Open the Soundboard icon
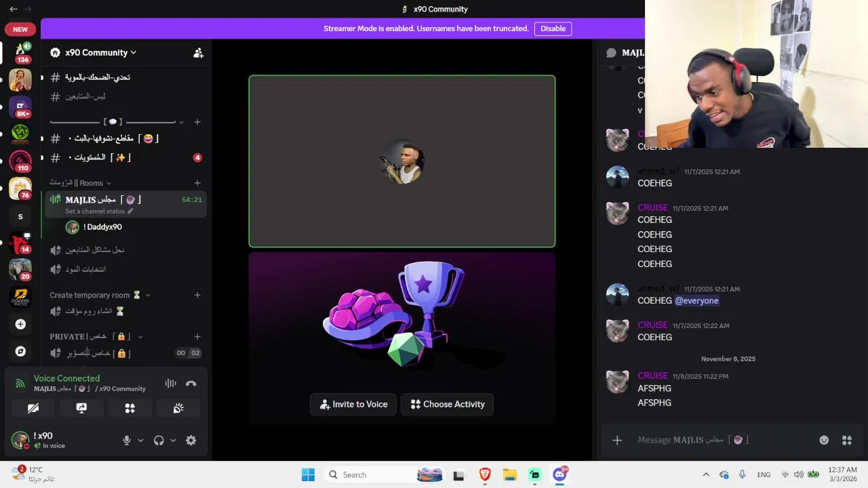Screen dimensions: 868x488 click(x=178, y=408)
